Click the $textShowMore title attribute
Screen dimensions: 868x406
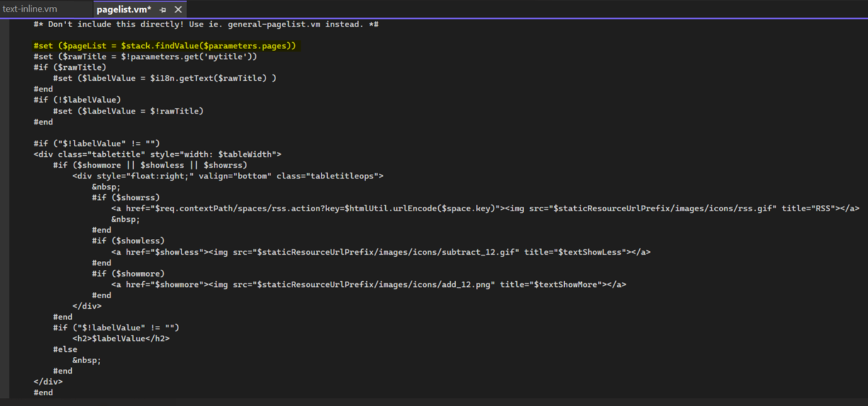click(x=565, y=284)
